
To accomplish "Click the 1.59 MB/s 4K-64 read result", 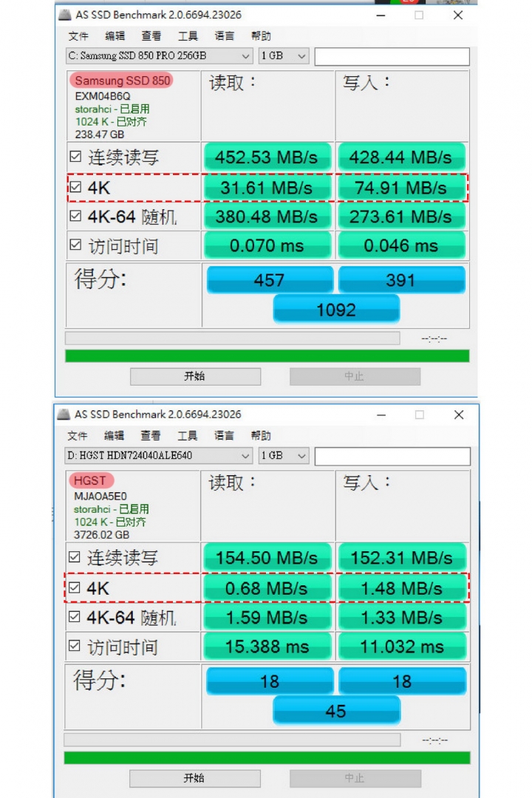I will click(x=267, y=617).
